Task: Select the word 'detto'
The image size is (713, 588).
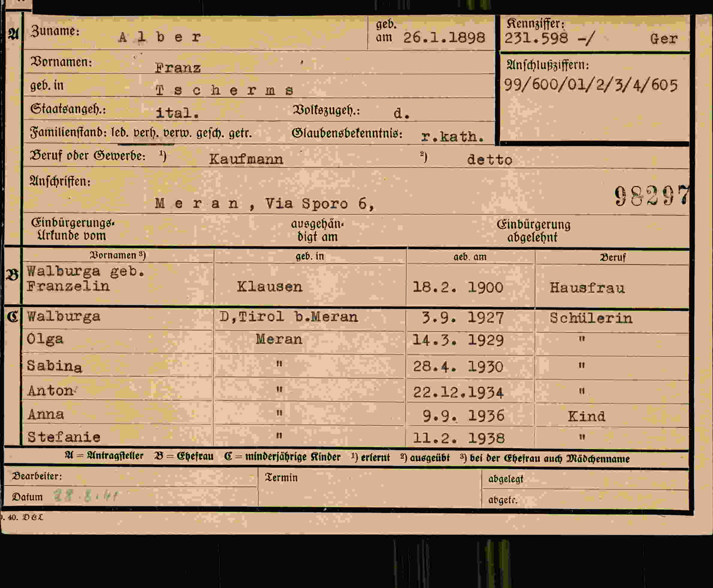Action: (x=490, y=160)
